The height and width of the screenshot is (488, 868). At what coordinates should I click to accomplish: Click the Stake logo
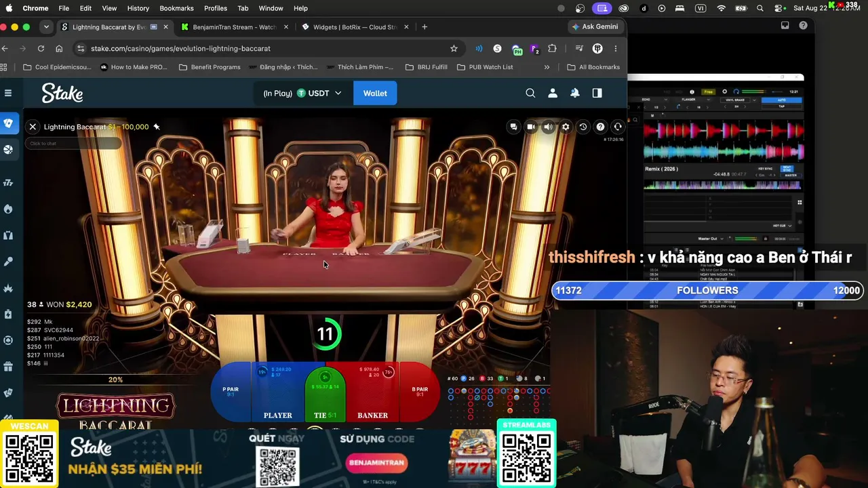coord(62,93)
